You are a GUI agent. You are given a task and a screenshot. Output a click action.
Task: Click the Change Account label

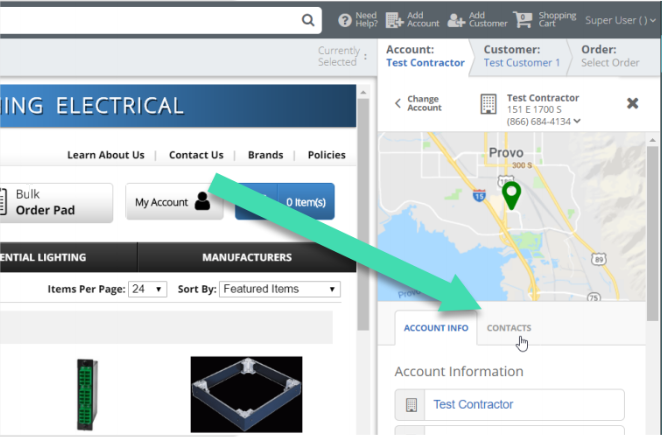[x=424, y=103]
